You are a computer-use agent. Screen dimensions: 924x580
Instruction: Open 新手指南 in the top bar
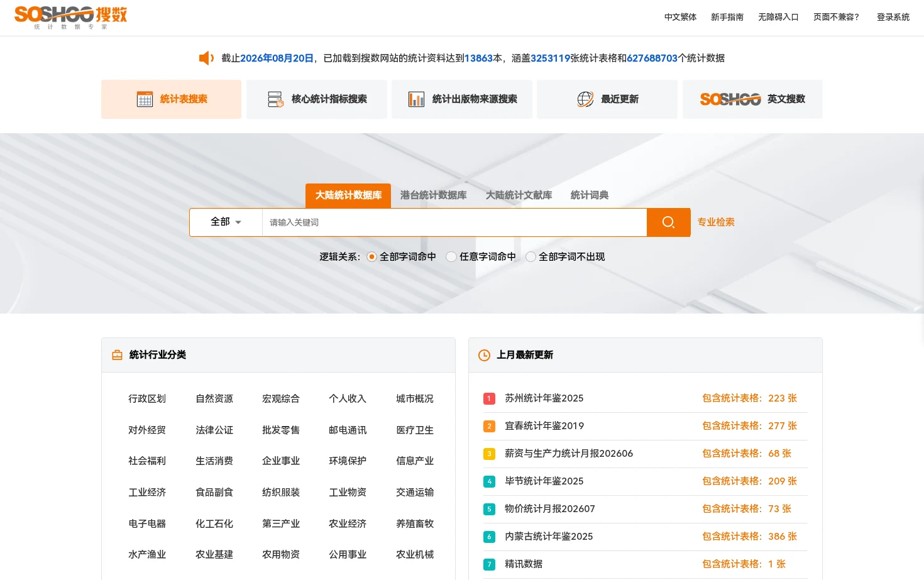coord(727,18)
